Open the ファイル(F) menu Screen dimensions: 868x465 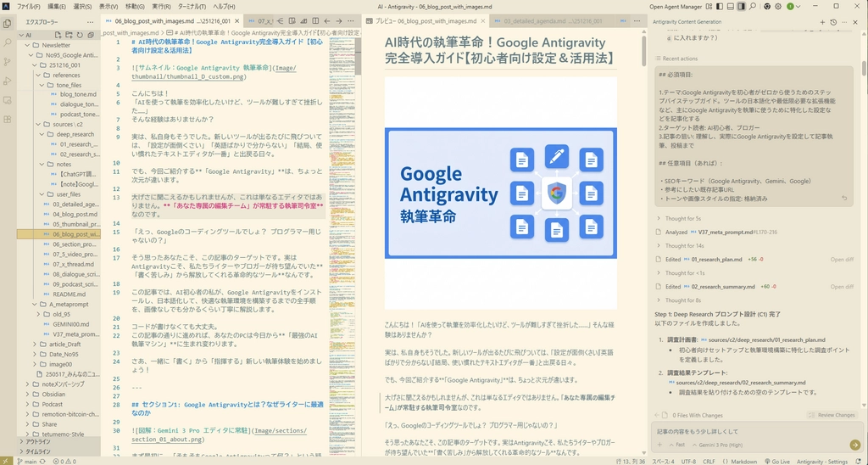28,7
